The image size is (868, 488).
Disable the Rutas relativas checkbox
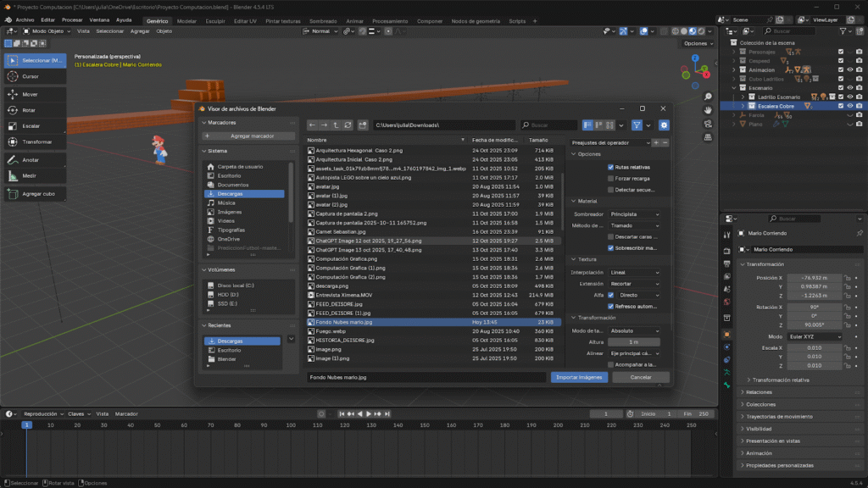coord(610,167)
